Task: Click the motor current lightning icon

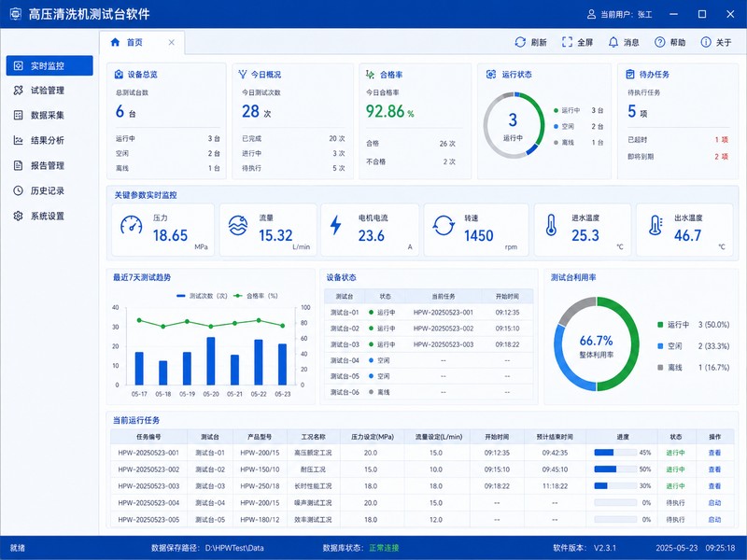Action: pos(336,225)
